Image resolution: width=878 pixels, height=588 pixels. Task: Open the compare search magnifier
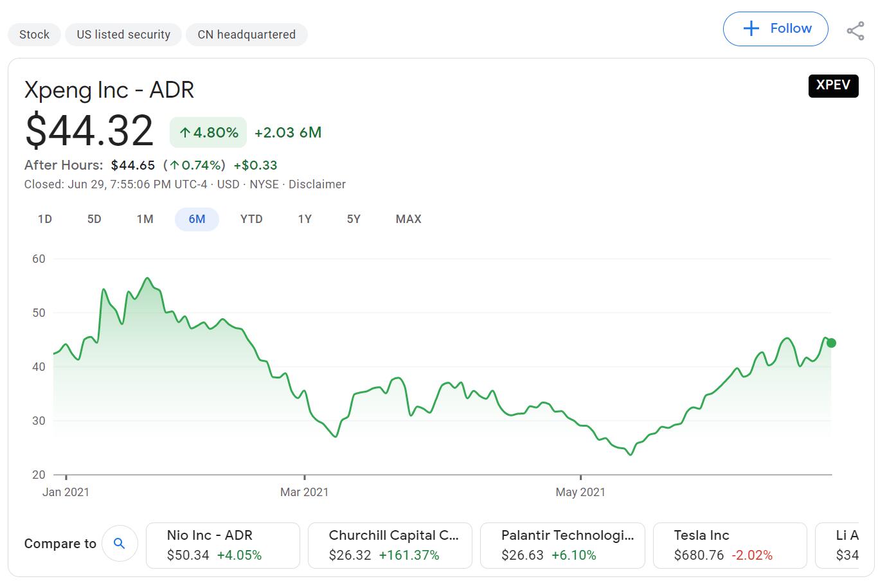(x=120, y=543)
